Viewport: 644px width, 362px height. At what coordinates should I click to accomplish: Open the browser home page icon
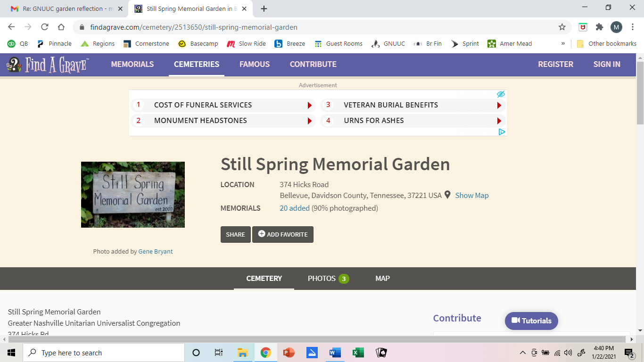pos(61,27)
